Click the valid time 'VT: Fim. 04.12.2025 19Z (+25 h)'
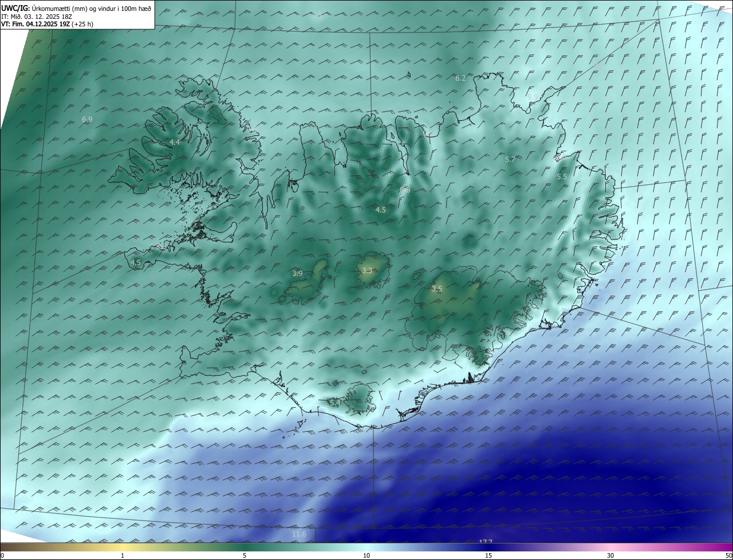Image resolution: width=733 pixels, height=560 pixels. tap(47, 24)
